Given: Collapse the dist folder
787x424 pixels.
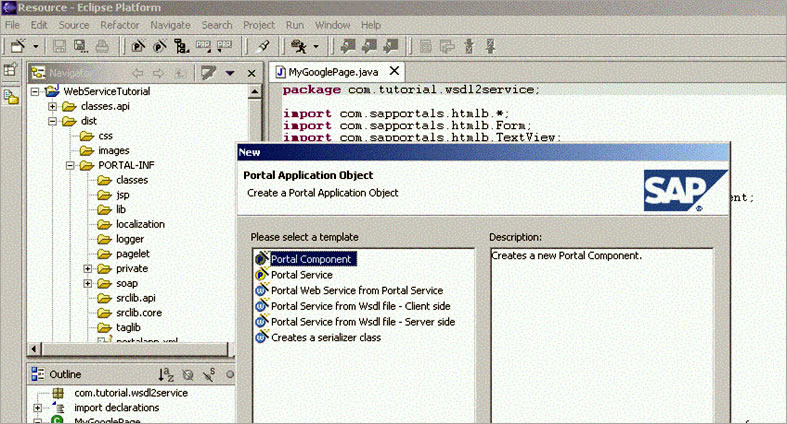Looking at the screenshot, I should tap(52, 121).
